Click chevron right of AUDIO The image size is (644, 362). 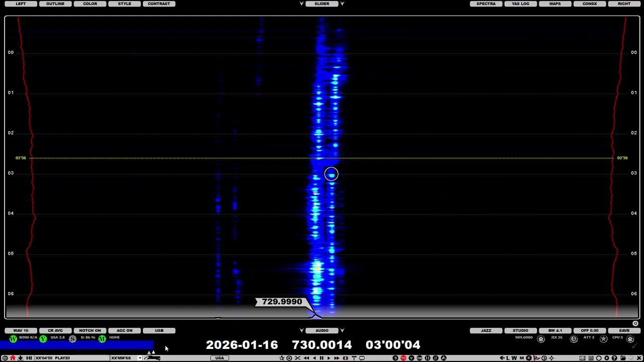342,330
